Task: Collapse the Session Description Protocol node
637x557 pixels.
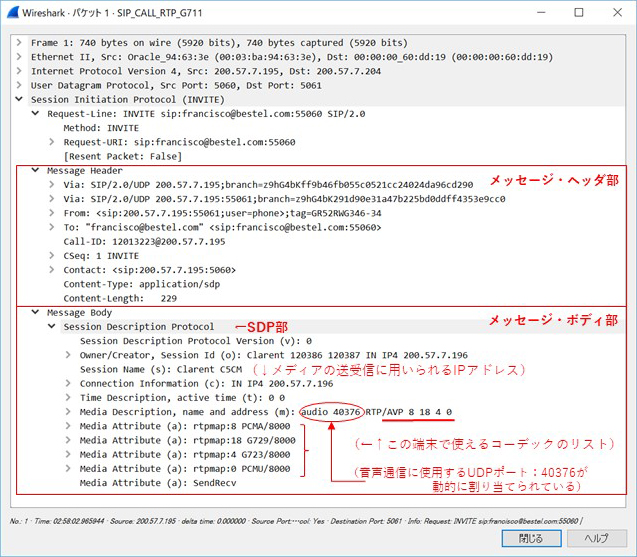Action: (x=52, y=326)
